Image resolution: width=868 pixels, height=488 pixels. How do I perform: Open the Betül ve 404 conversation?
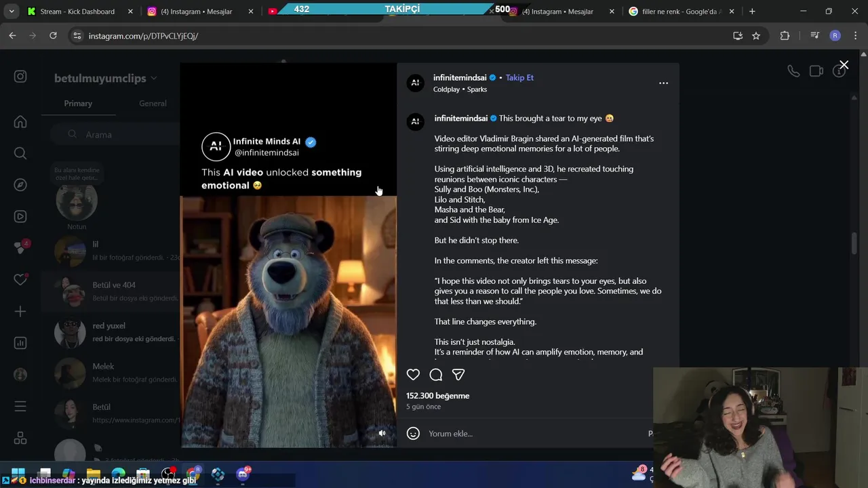110,291
